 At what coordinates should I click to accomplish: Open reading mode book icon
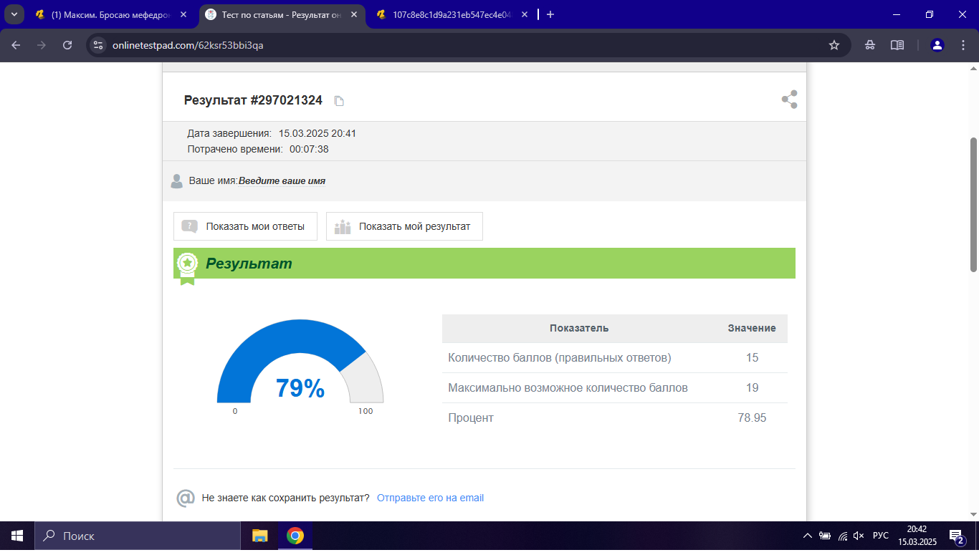(x=897, y=45)
